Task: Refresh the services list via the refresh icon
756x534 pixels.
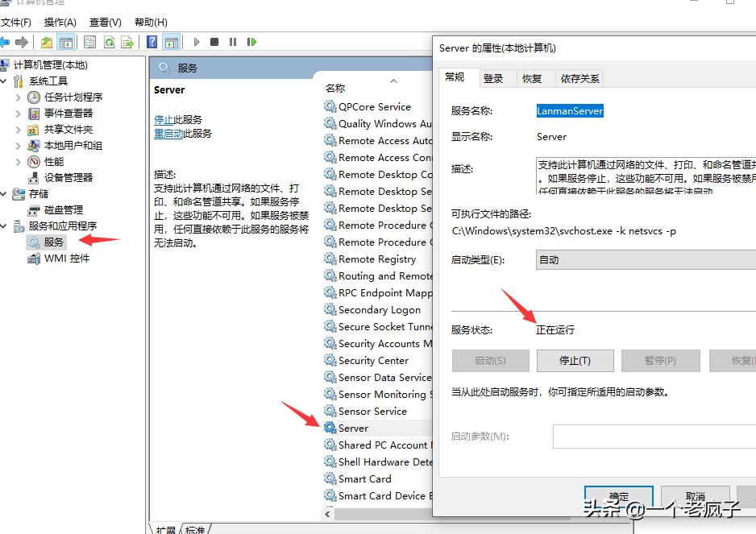Action: (x=110, y=42)
